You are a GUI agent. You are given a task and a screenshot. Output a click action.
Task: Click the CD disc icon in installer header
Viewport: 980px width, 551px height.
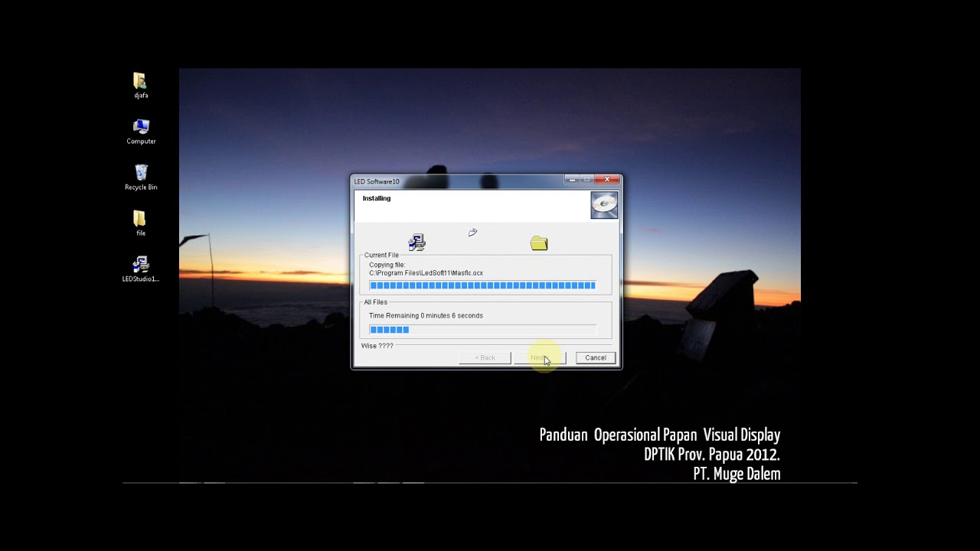[x=604, y=205]
